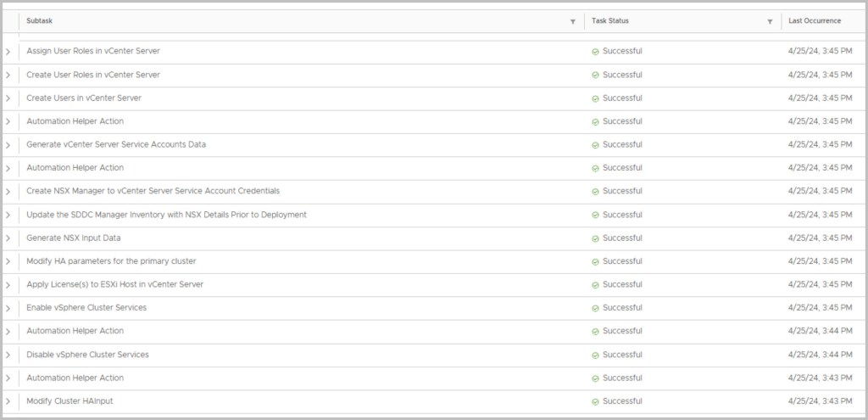Expand Modify HA parameters for the primary cluster

[x=8, y=261]
